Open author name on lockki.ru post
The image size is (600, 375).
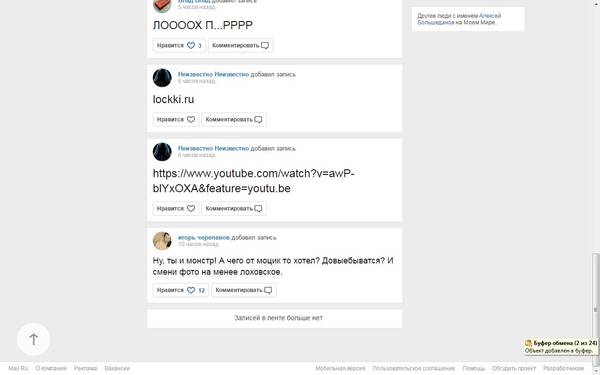[x=213, y=74]
